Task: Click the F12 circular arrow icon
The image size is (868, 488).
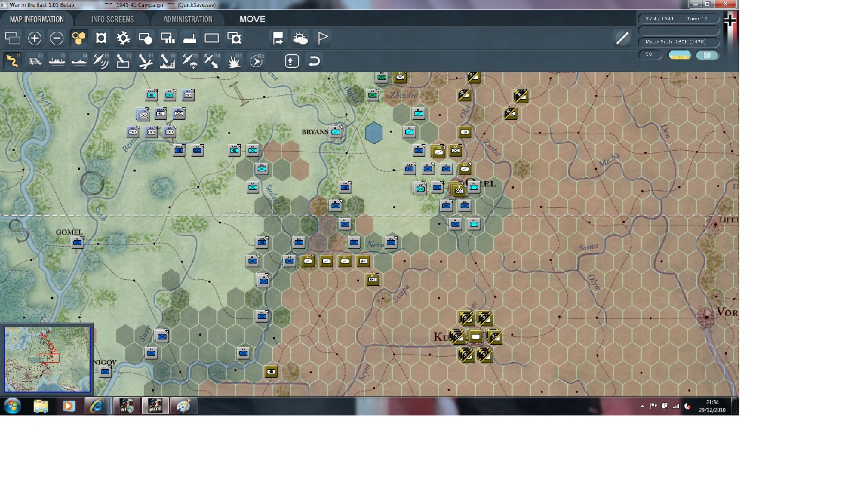Action: 257,61
